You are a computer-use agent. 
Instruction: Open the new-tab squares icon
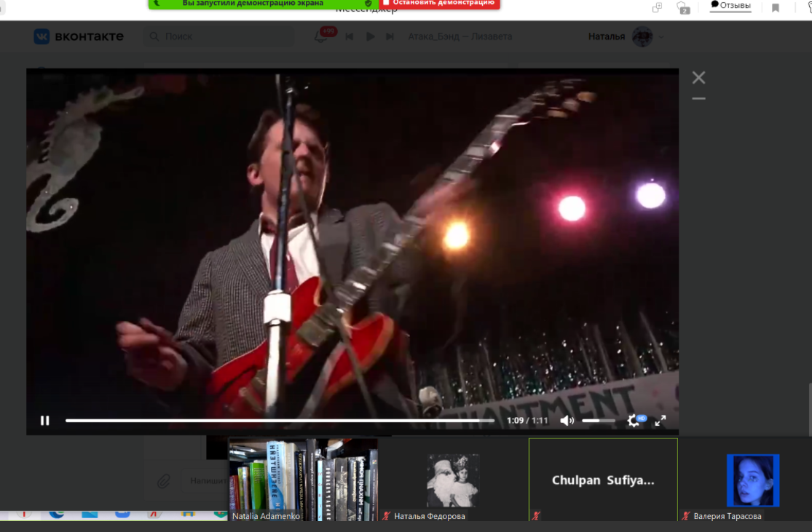657,7
